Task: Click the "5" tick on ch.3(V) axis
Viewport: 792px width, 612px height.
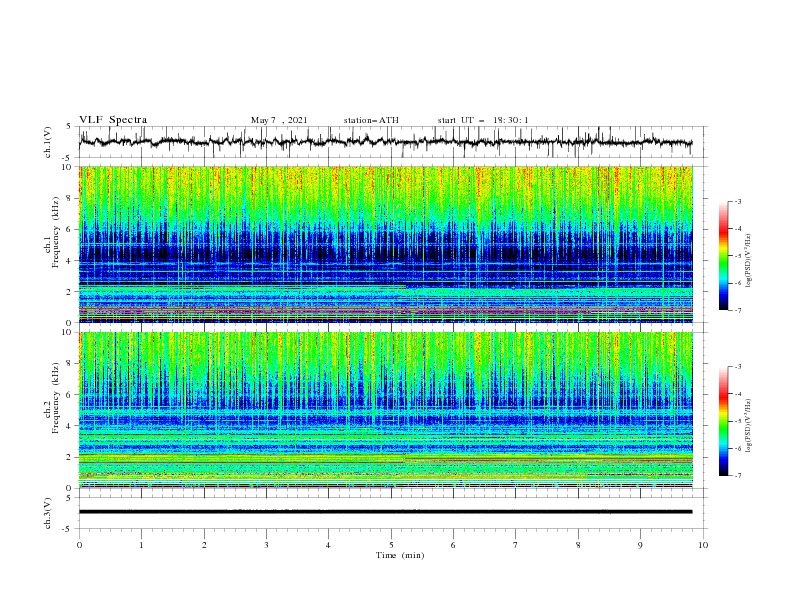Action: pyautogui.click(x=69, y=497)
